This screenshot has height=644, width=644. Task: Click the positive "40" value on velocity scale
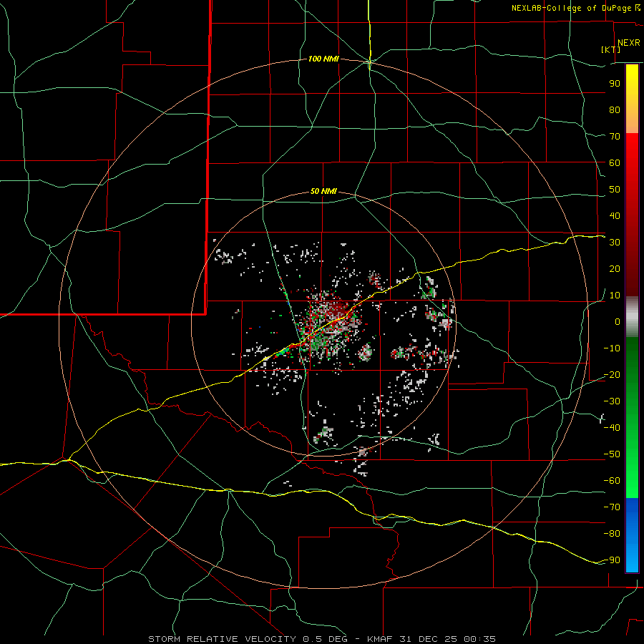click(x=615, y=215)
